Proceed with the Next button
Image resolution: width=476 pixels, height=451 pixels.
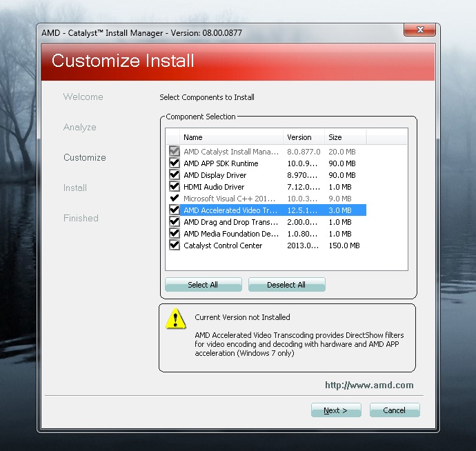[336, 410]
